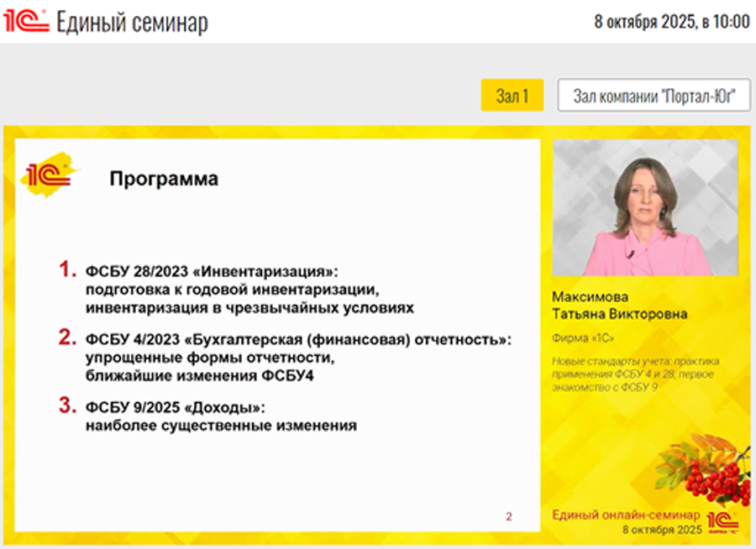Click the red number 1 list marker
Screen dimensions: 756x549
[x=67, y=269]
